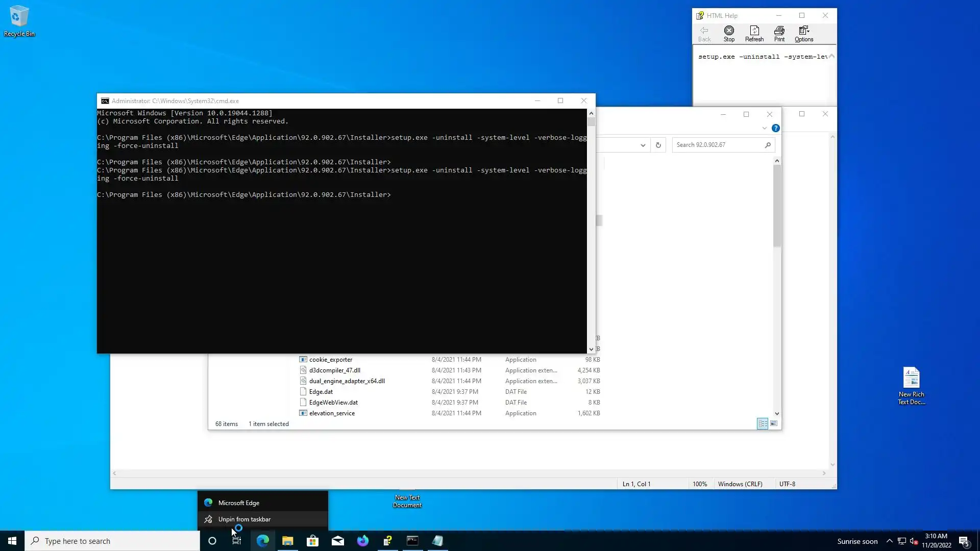Choose Microsoft Edge in the jump list
This screenshot has height=551, width=980.
click(x=239, y=503)
